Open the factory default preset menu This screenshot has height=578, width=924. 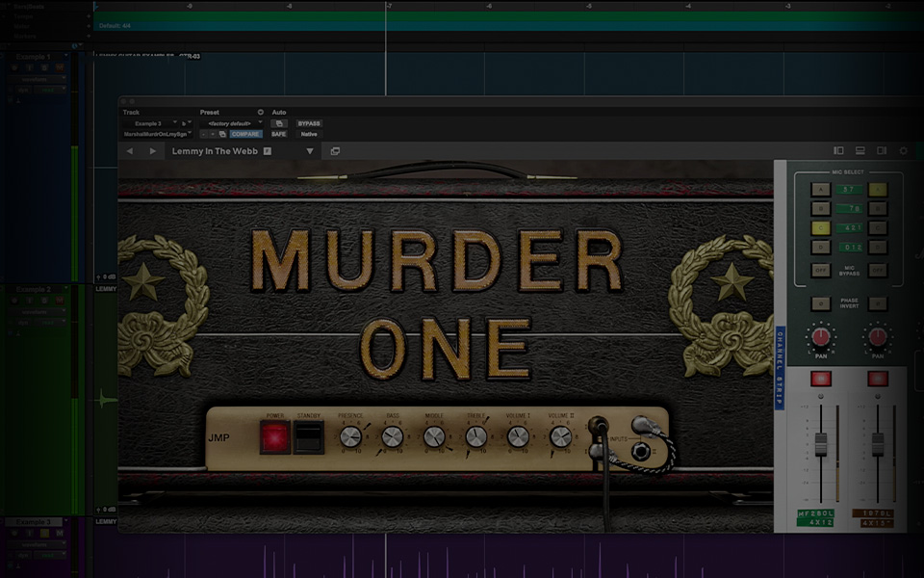tap(232, 123)
